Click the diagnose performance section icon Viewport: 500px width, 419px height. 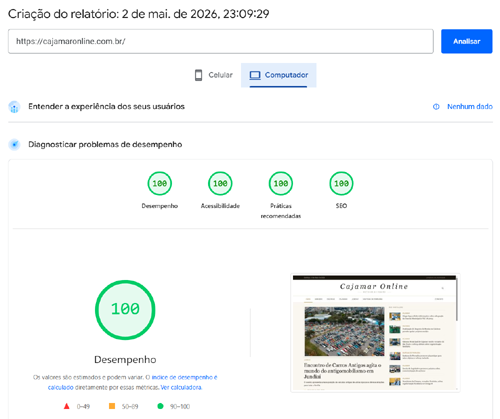tap(14, 145)
